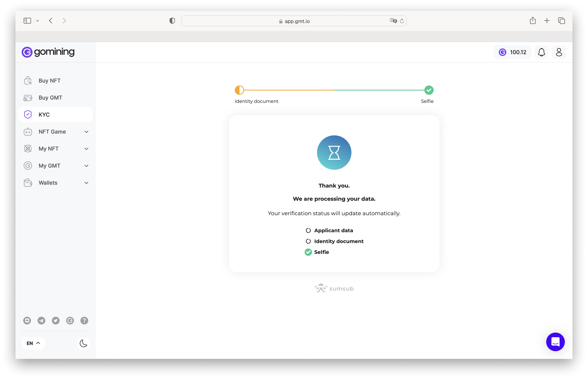Open the EN language dropdown
The image size is (588, 379).
click(x=33, y=343)
